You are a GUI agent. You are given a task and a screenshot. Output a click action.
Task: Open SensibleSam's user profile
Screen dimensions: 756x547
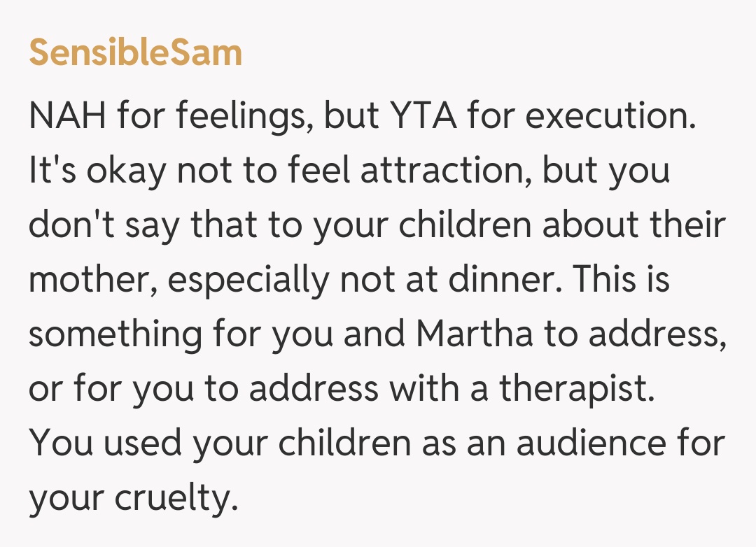coord(135,53)
